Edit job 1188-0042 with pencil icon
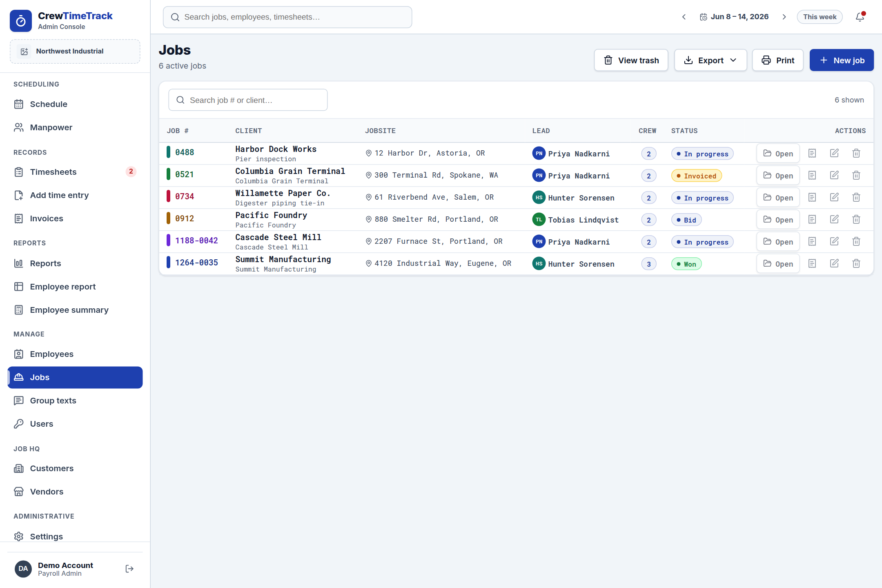 [834, 241]
